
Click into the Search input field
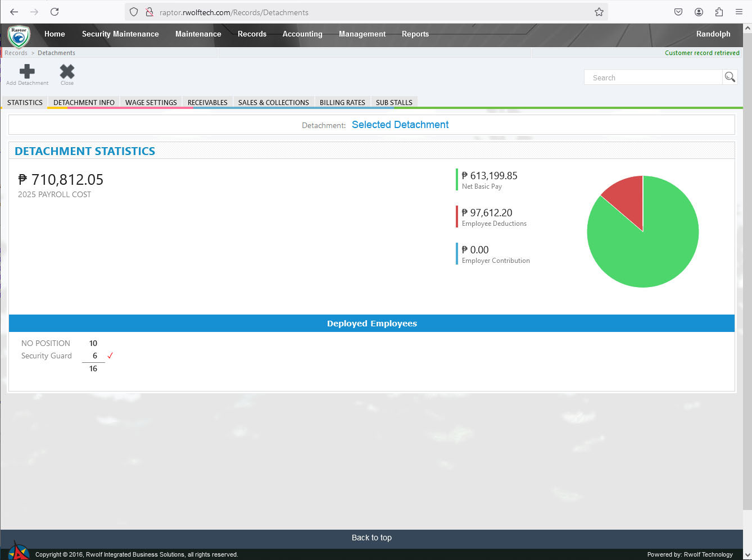(653, 78)
